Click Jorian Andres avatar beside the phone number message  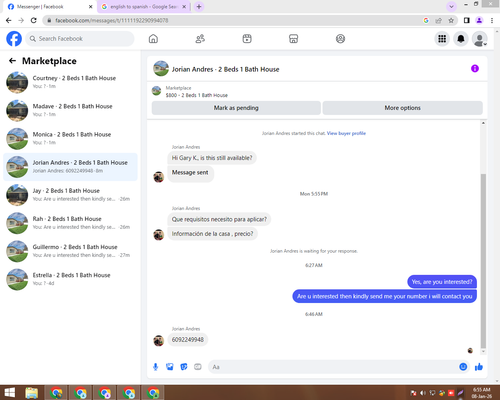(159, 341)
